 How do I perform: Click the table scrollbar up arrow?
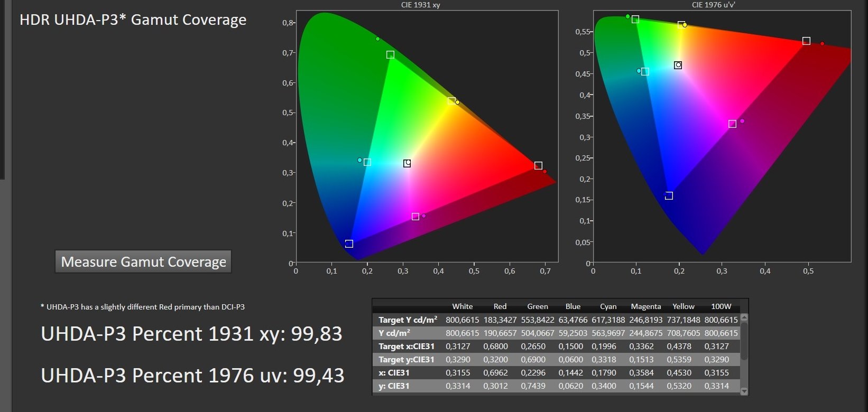[744, 318]
